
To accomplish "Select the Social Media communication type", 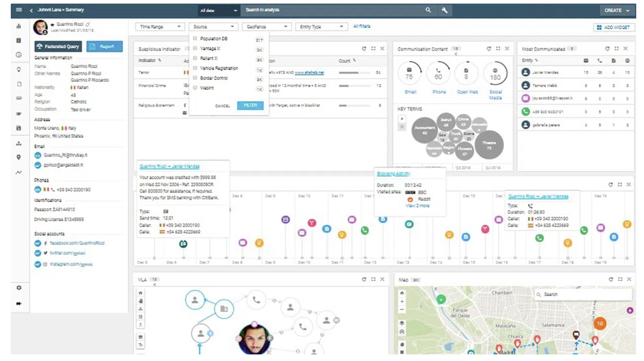I will (x=495, y=74).
